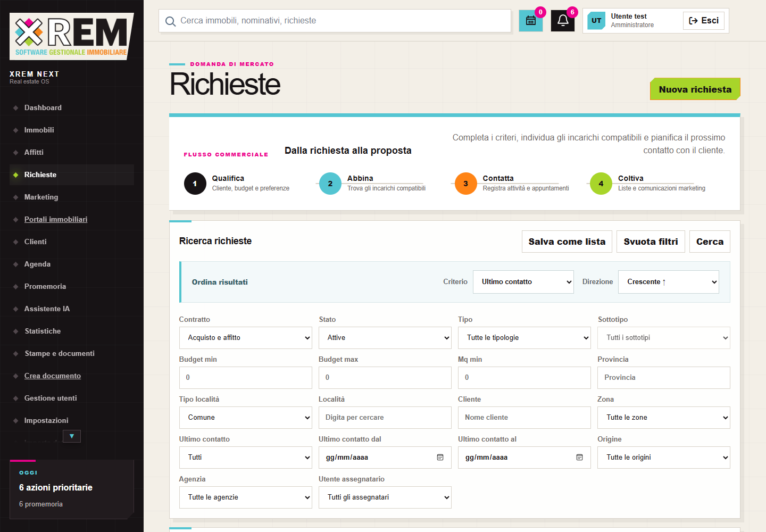Expand the Agenzia dropdown
This screenshot has width=766, height=532.
(246, 497)
